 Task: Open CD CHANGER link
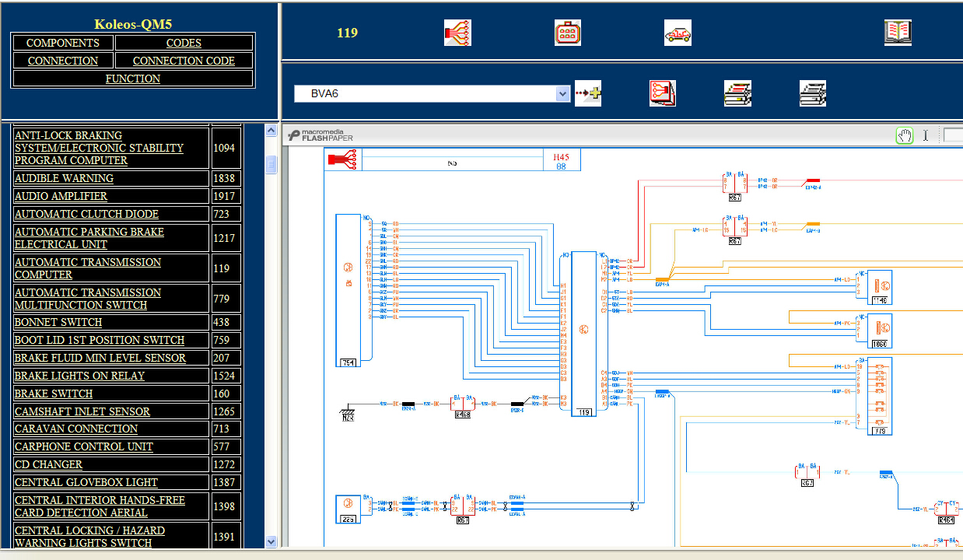click(x=48, y=464)
